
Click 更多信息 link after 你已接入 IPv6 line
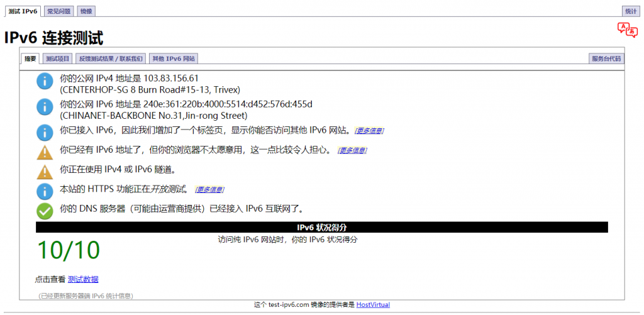[369, 131]
